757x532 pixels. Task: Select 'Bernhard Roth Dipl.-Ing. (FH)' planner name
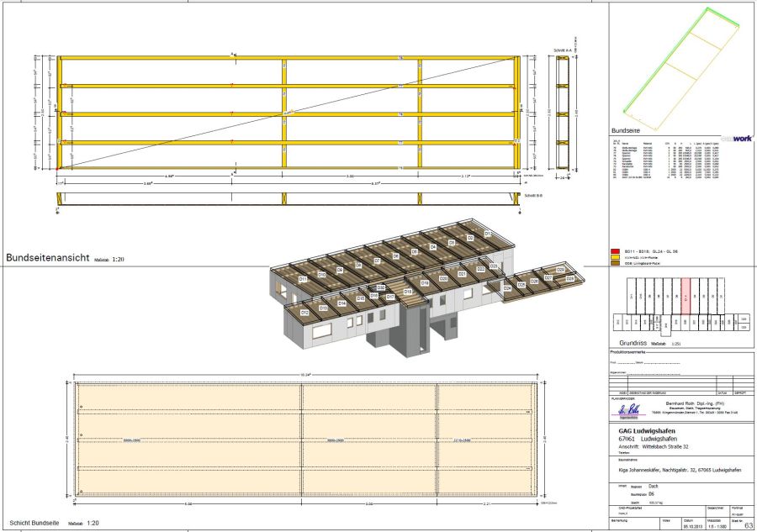pos(696,403)
